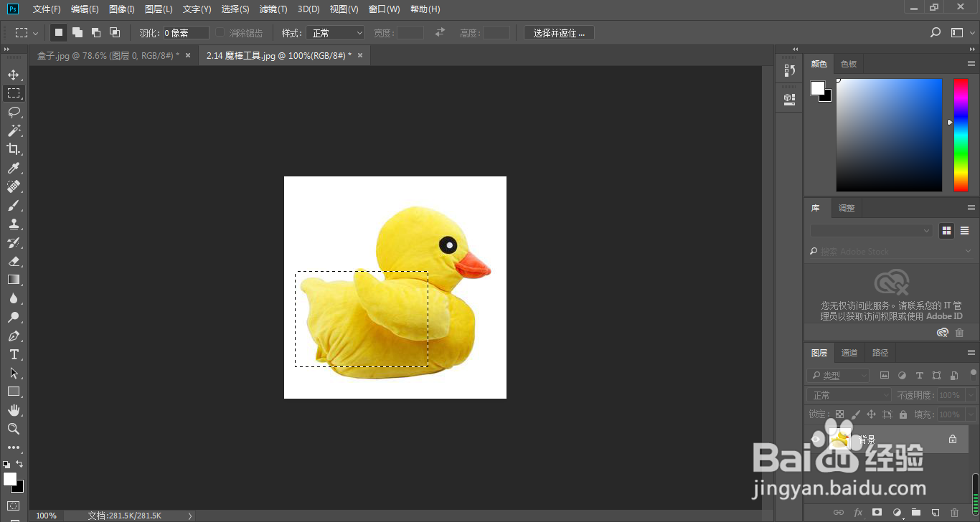Viewport: 980px width, 522px height.
Task: Open the layer filter type (类型) dropdown
Action: coord(838,375)
